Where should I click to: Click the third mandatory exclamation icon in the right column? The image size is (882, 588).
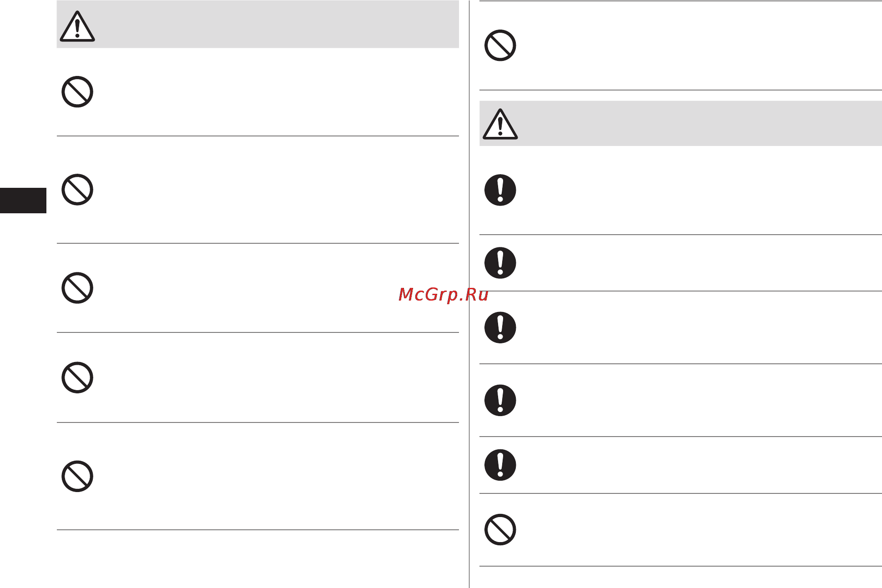(x=500, y=327)
